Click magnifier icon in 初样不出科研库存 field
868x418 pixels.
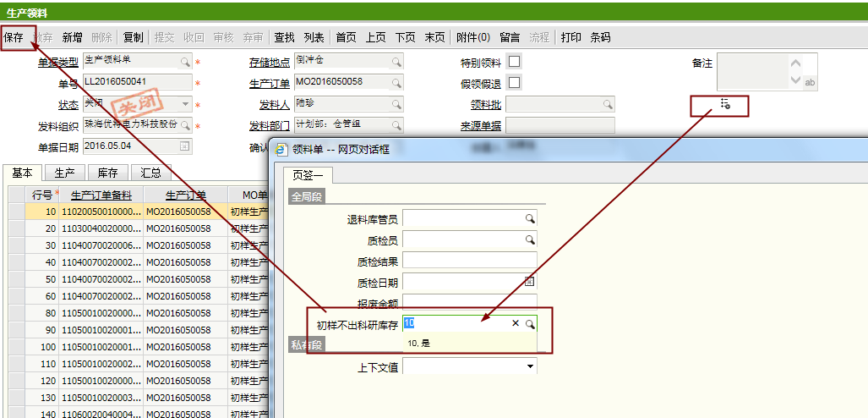click(530, 323)
